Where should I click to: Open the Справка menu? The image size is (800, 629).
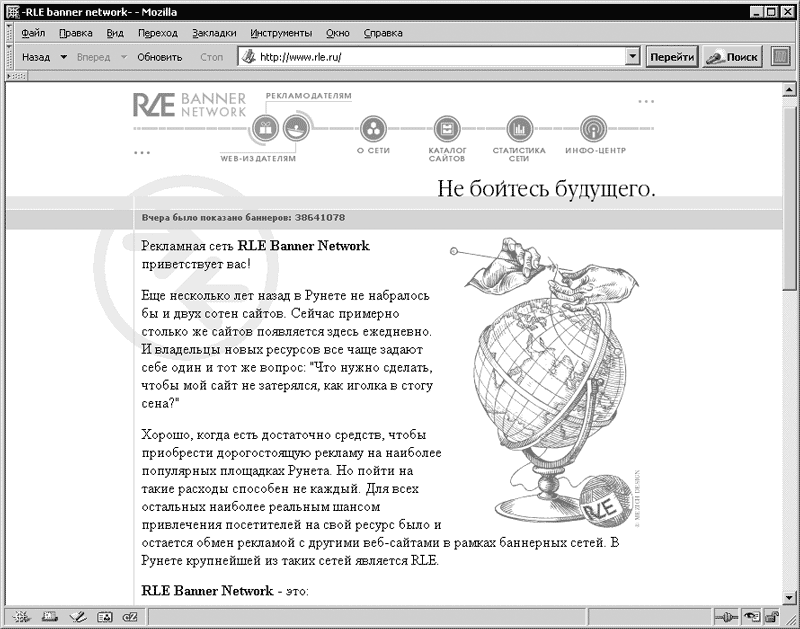click(x=383, y=33)
